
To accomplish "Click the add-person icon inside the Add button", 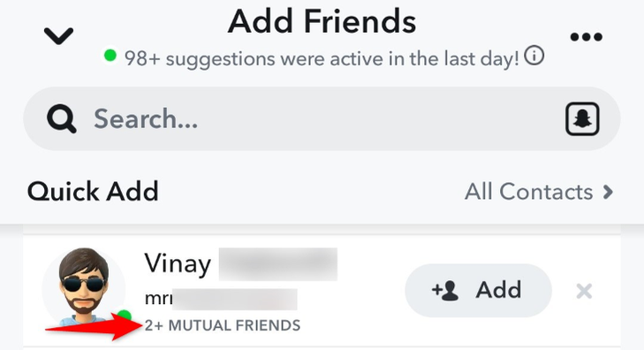I will (445, 290).
